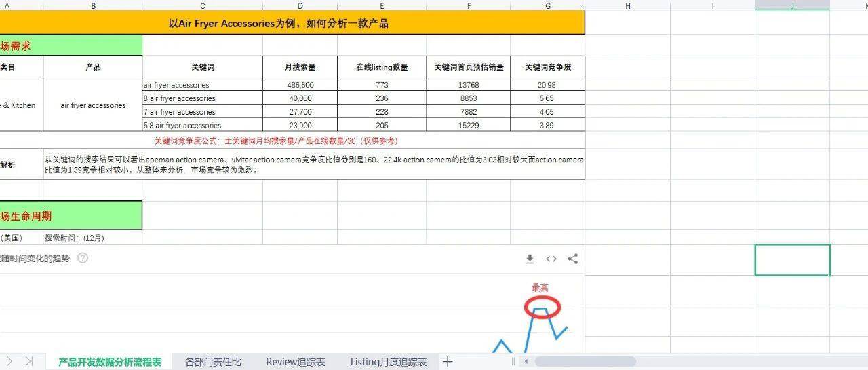868x370 pixels.
Task: Click the left arrow of the horizontal scrollbar
Action: 526,362
